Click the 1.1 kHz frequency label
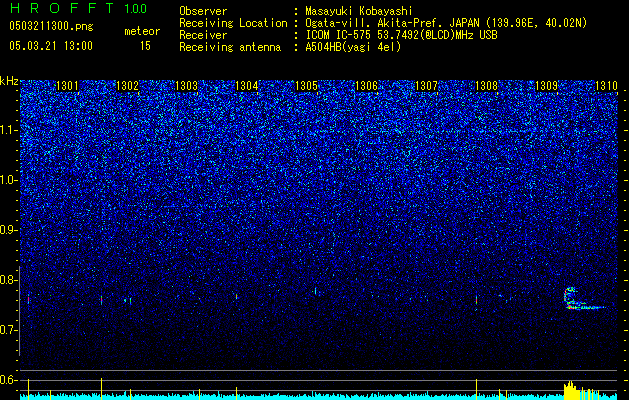 9,130
